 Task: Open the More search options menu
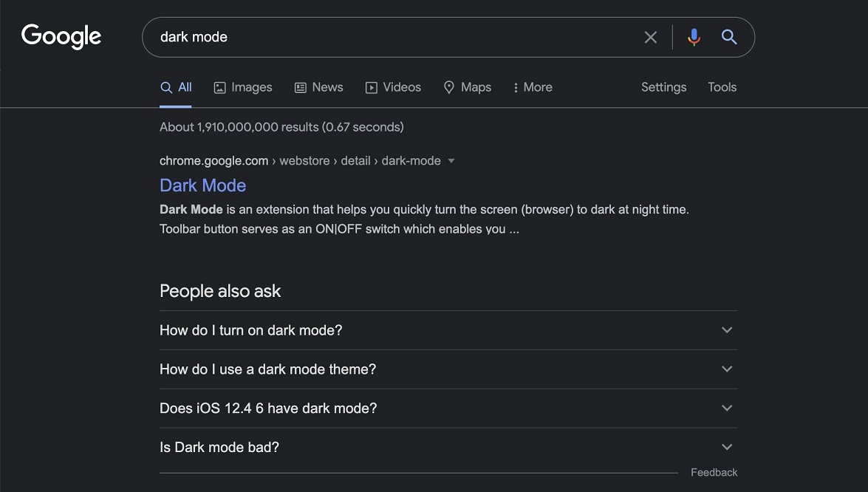(532, 86)
